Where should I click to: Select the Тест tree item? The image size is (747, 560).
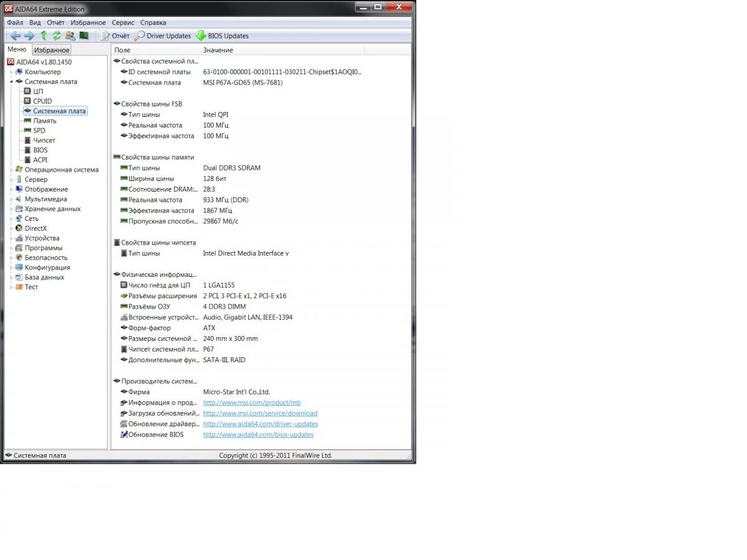click(31, 287)
